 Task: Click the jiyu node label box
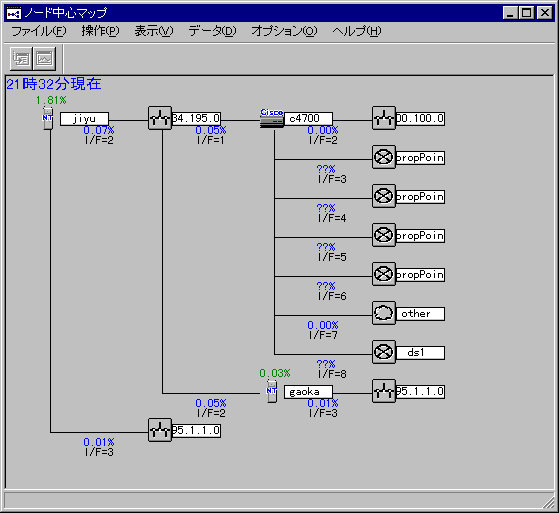pos(84,119)
